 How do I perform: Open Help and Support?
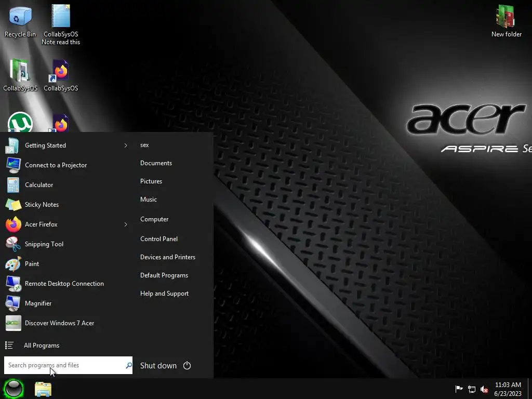coord(164,294)
